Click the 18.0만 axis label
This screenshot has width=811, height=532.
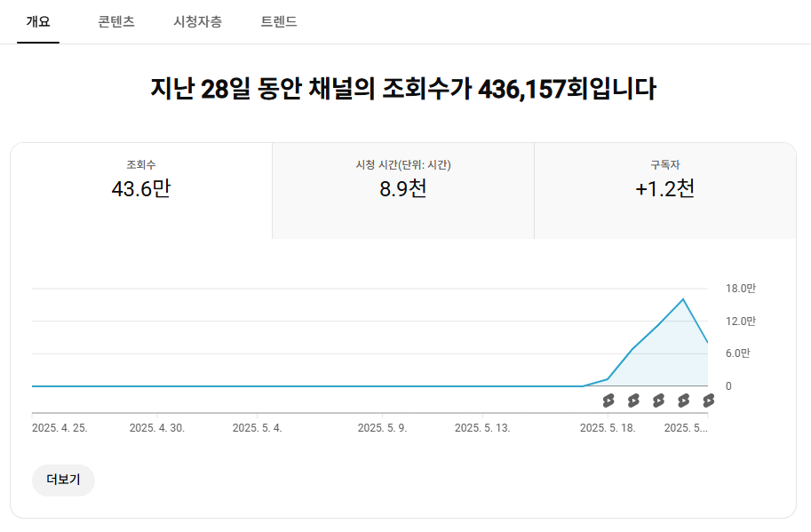740,289
